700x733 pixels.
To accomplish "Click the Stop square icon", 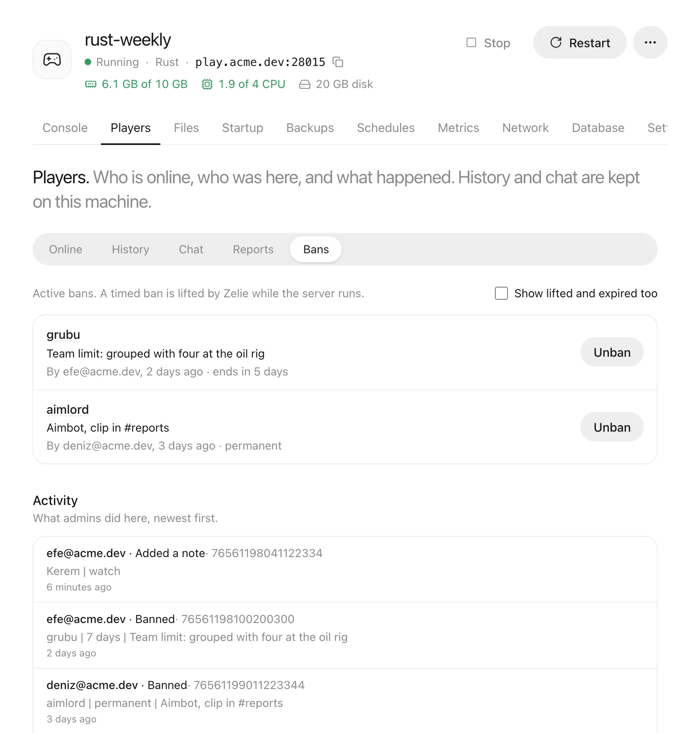I will click(471, 42).
